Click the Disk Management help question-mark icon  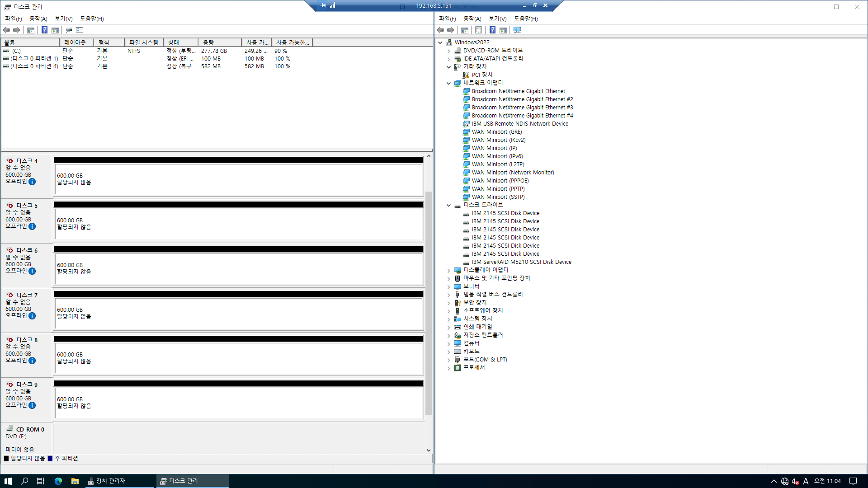[44, 30]
